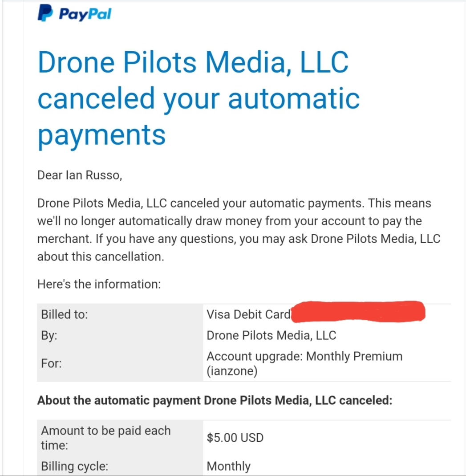The width and height of the screenshot is (466, 476).
Task: Click the 'Billing cycle:' label
Action: pos(75,466)
